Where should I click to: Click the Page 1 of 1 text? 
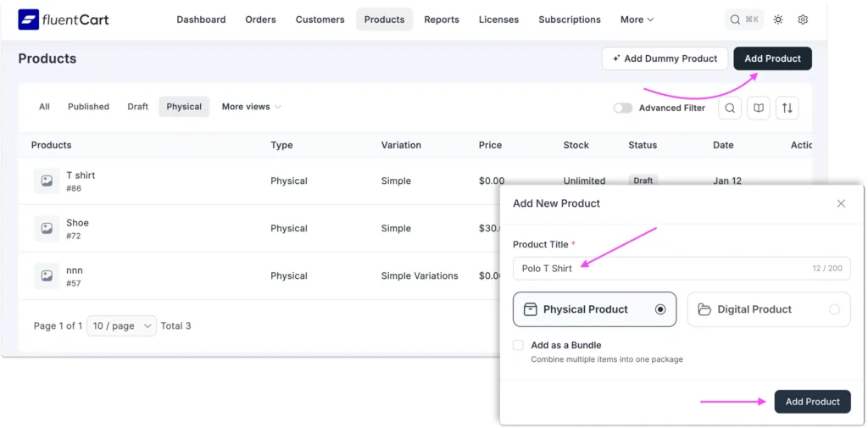pos(58,326)
